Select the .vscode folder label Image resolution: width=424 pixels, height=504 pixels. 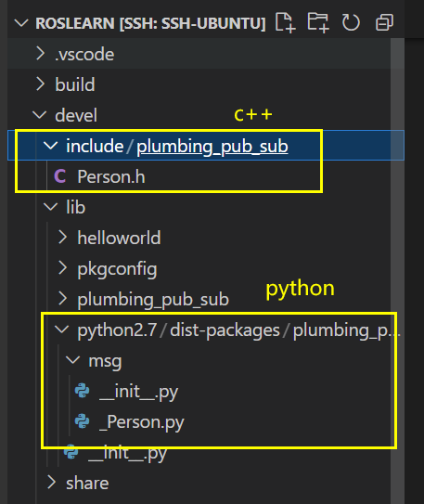pos(84,54)
